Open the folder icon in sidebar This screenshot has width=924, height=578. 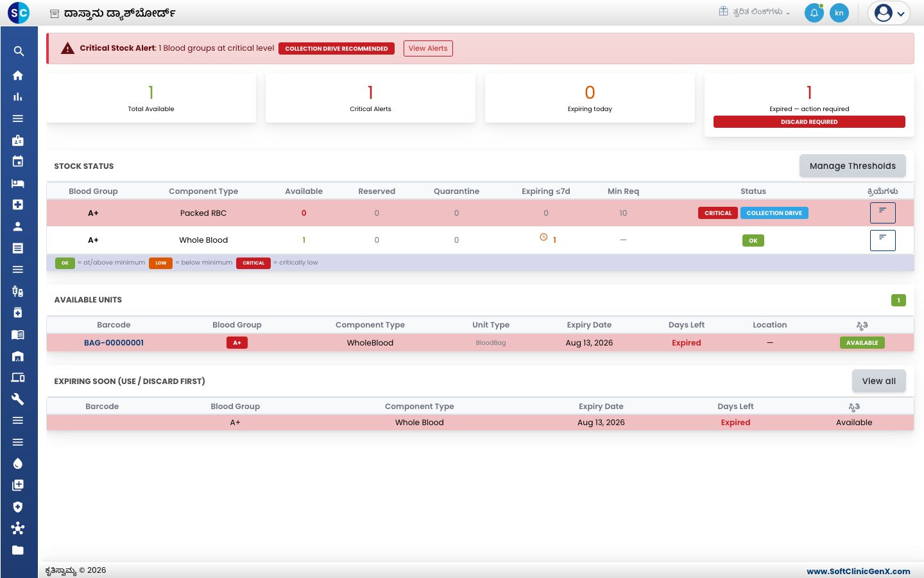(x=18, y=550)
